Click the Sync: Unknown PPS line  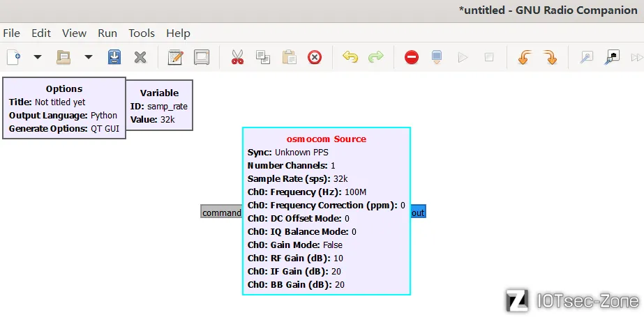point(288,153)
